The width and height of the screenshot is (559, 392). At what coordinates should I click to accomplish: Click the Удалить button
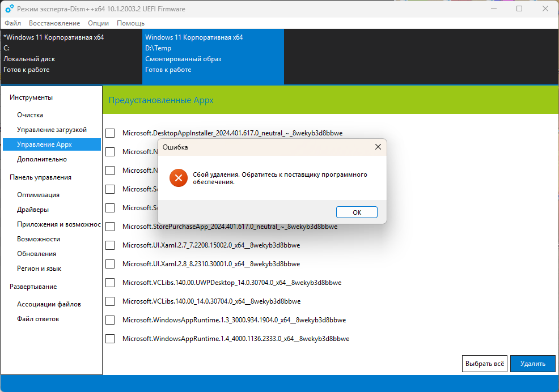[532, 364]
